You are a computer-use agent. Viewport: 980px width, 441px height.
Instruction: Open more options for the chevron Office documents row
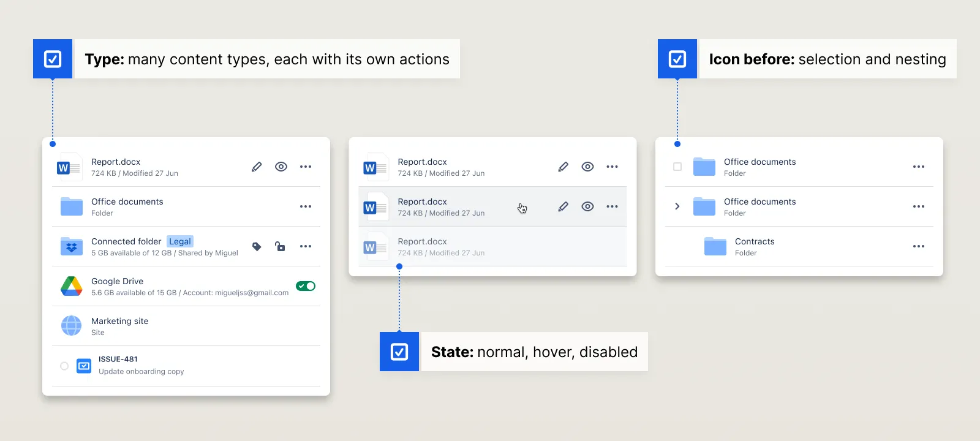tap(919, 206)
